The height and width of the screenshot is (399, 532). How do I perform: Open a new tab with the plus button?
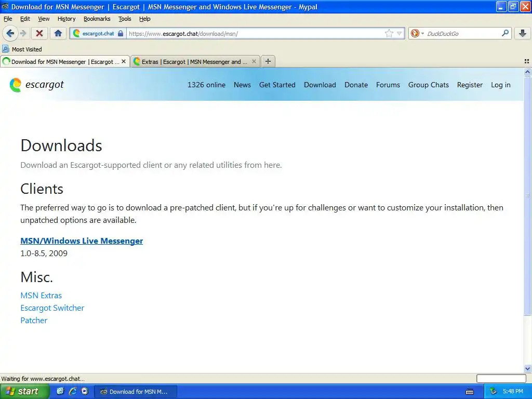pyautogui.click(x=268, y=61)
